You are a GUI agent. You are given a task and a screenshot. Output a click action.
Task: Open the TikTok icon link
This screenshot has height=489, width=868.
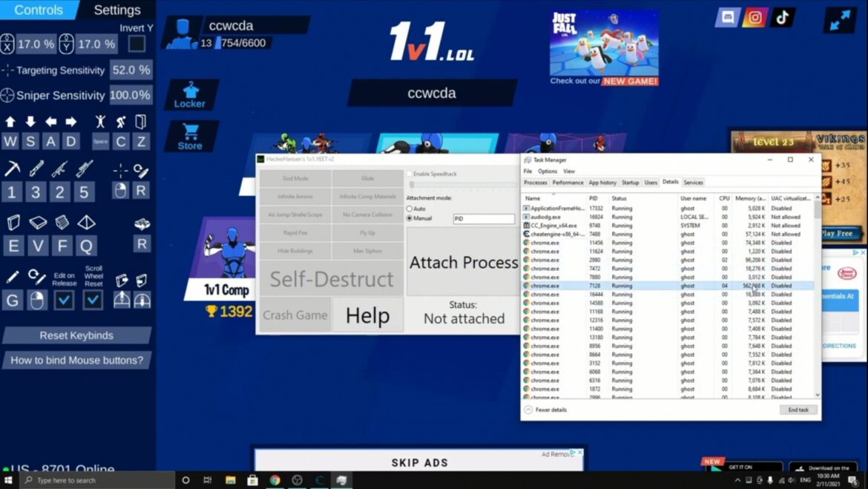coord(782,17)
